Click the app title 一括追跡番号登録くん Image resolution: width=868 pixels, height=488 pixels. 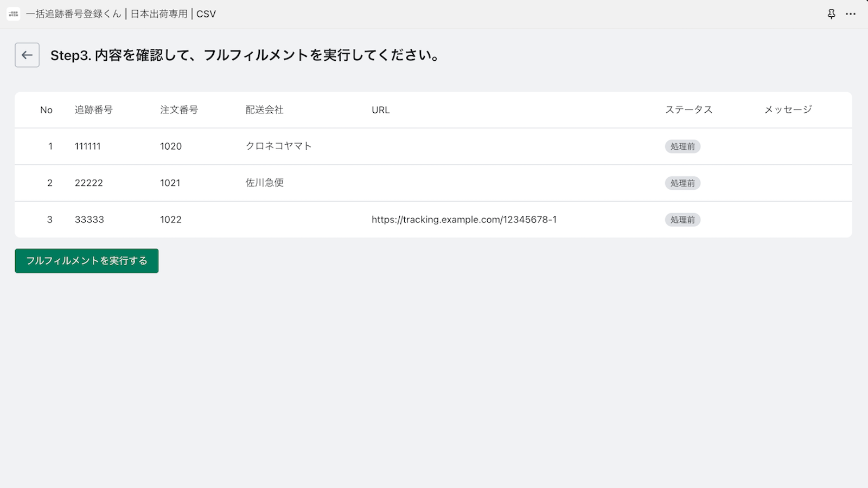74,14
